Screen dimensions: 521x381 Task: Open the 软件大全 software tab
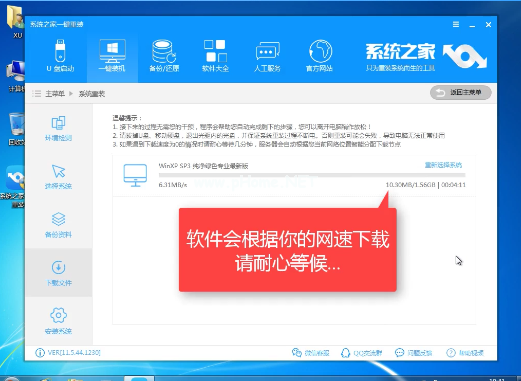215,56
